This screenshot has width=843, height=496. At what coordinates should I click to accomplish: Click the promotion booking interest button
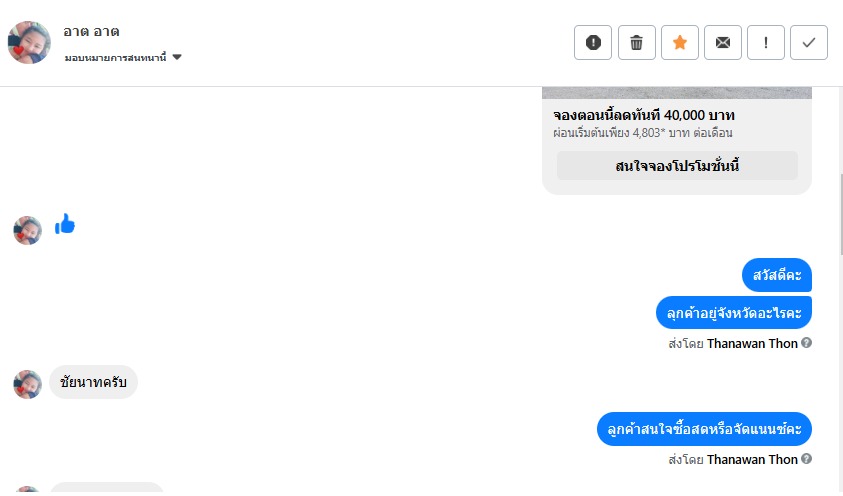pyautogui.click(x=677, y=166)
